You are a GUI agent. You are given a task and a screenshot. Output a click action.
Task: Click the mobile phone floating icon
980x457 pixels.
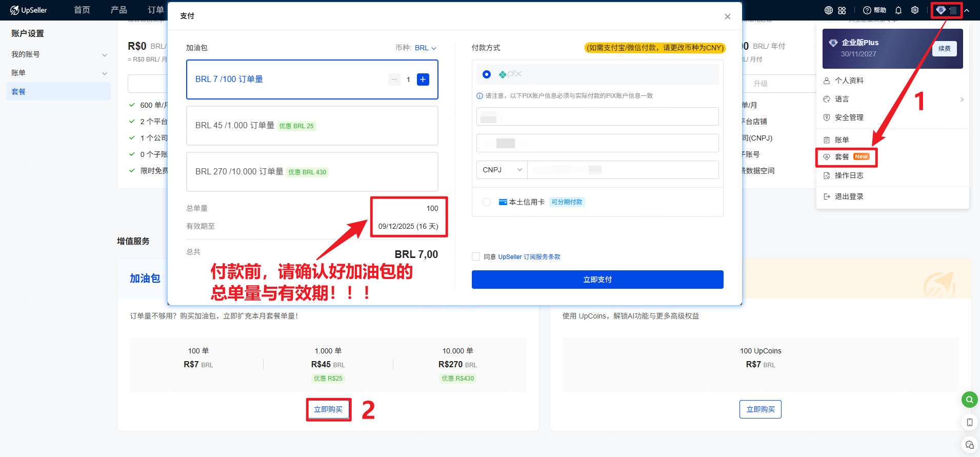[x=969, y=422]
